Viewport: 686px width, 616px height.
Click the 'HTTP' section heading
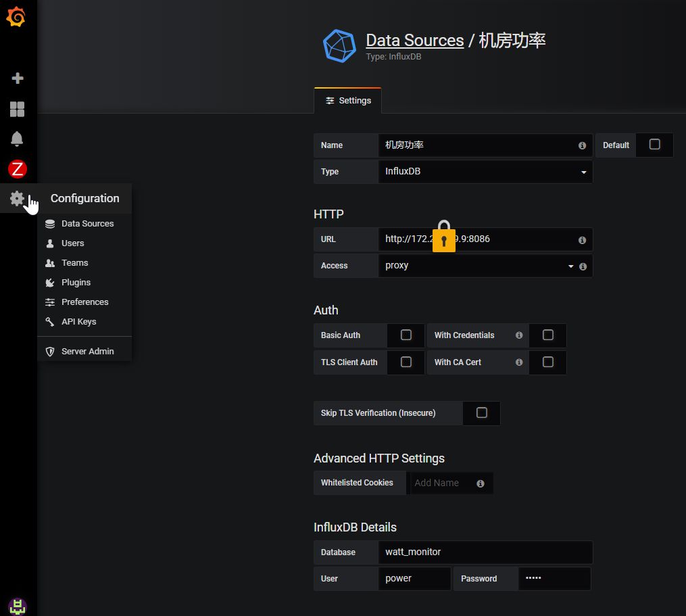(x=328, y=214)
